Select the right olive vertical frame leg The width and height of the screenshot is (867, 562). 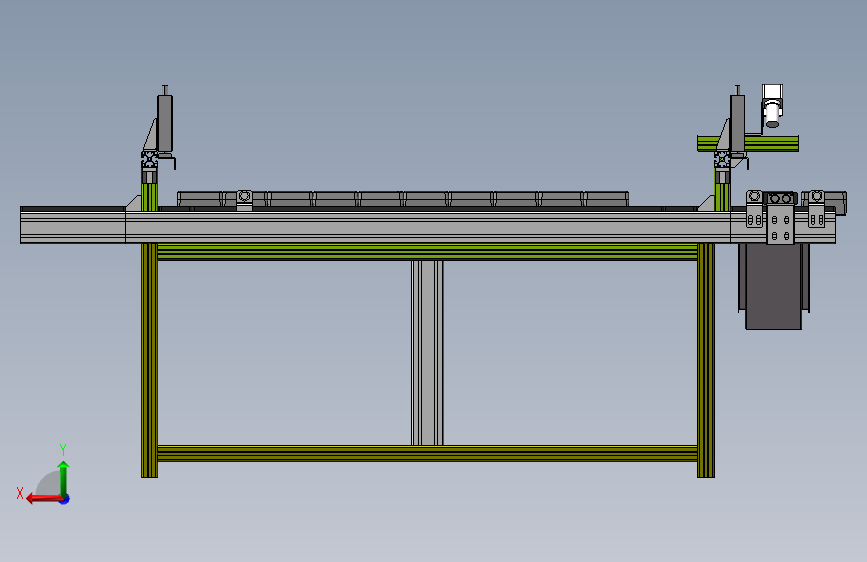706,360
